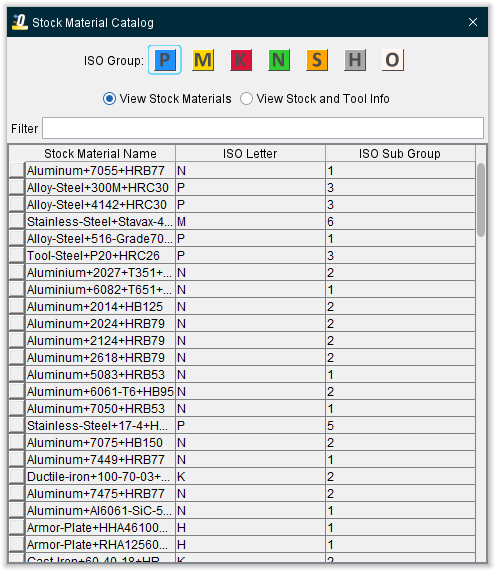Select the yellow M ISO group icon

coord(203,60)
